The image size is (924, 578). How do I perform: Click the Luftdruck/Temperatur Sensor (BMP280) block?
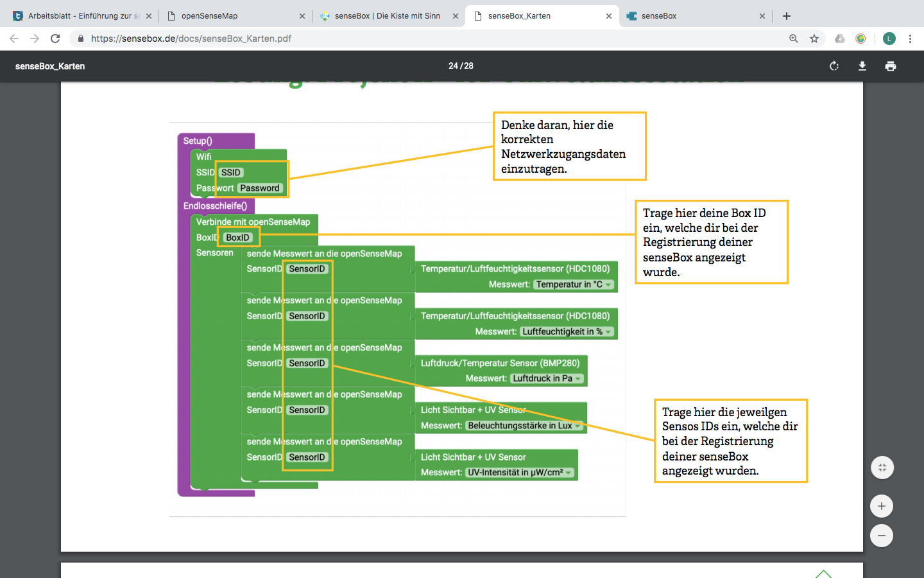coord(501,371)
